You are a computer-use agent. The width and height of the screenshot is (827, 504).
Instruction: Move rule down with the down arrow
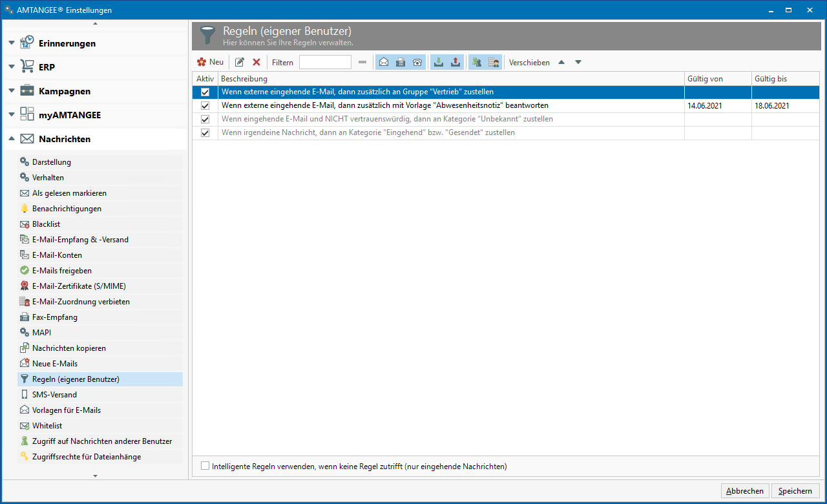coord(578,62)
